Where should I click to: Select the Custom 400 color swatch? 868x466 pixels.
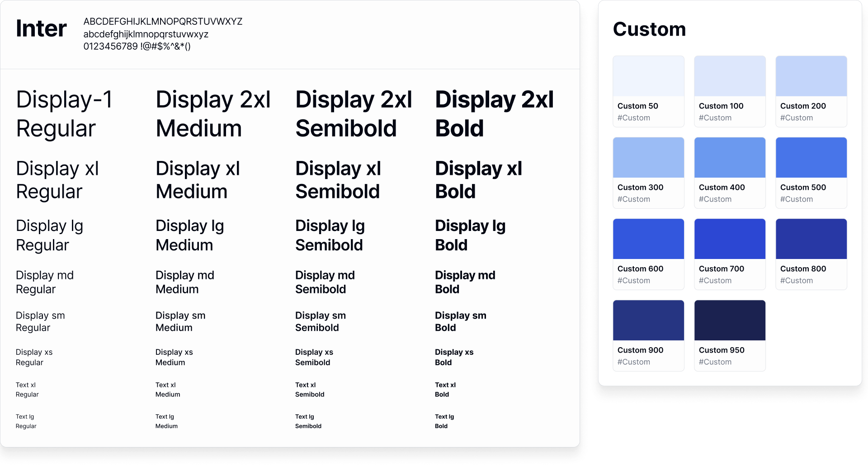[x=730, y=158]
